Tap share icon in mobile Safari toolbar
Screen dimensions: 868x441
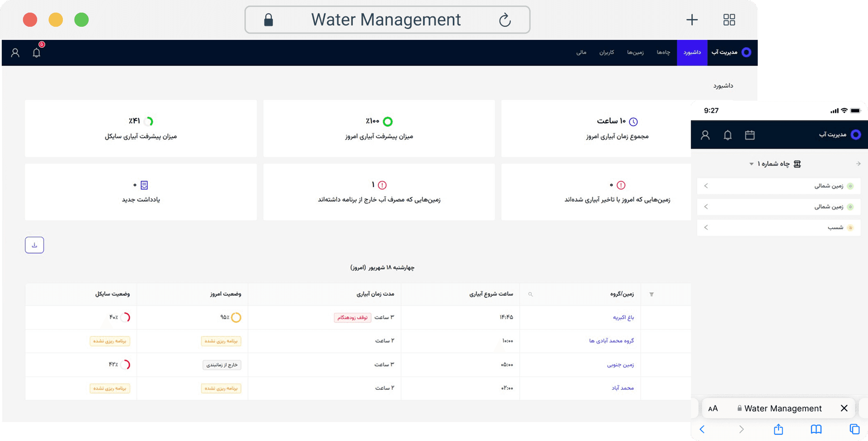[x=778, y=429]
